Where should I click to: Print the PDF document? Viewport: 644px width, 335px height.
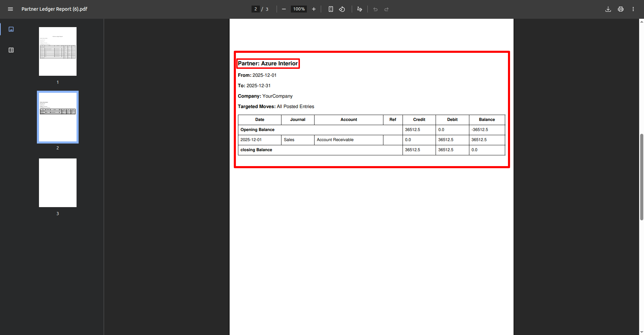click(621, 9)
